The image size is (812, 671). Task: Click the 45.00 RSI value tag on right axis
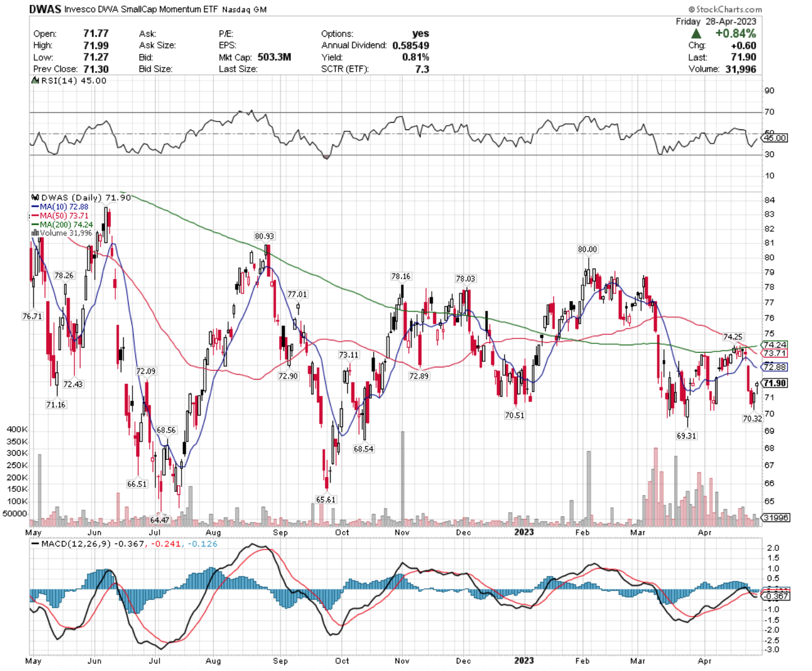pyautogui.click(x=775, y=138)
